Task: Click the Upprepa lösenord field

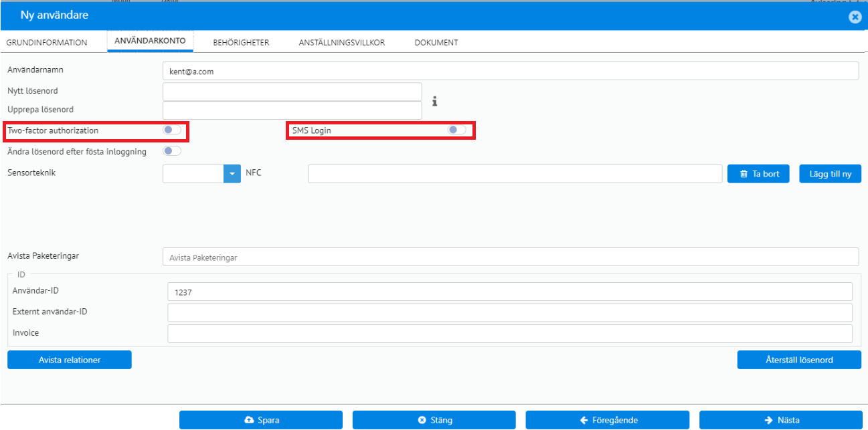Action: [x=292, y=110]
